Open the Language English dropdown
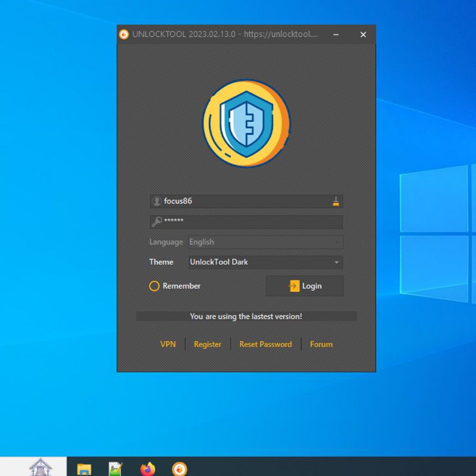 265,242
